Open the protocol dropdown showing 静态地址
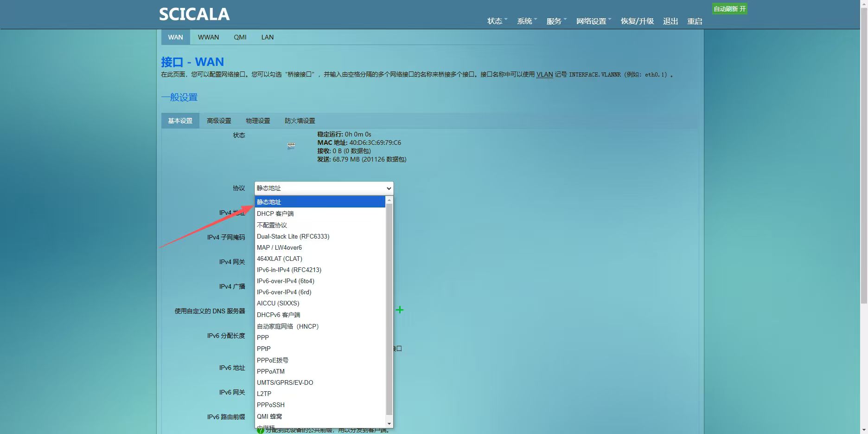This screenshot has width=868, height=434. tap(324, 188)
